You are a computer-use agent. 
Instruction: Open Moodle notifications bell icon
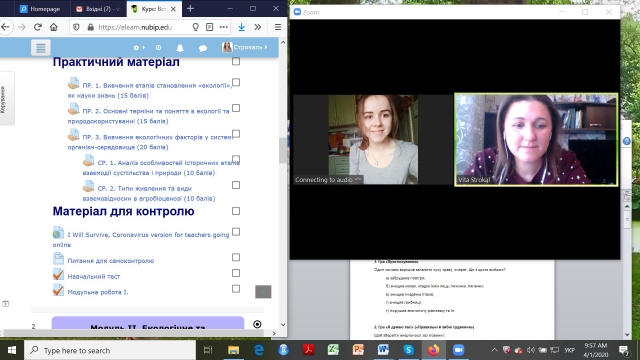point(180,48)
